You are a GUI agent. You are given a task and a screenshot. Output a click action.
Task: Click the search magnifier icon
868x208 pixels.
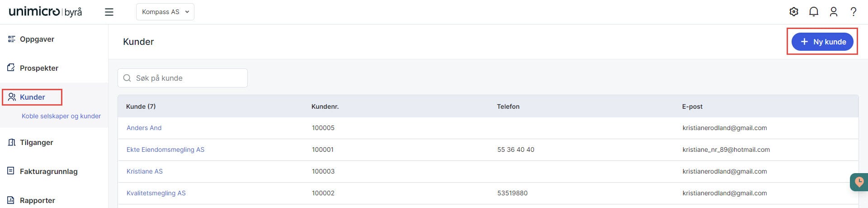pyautogui.click(x=127, y=78)
